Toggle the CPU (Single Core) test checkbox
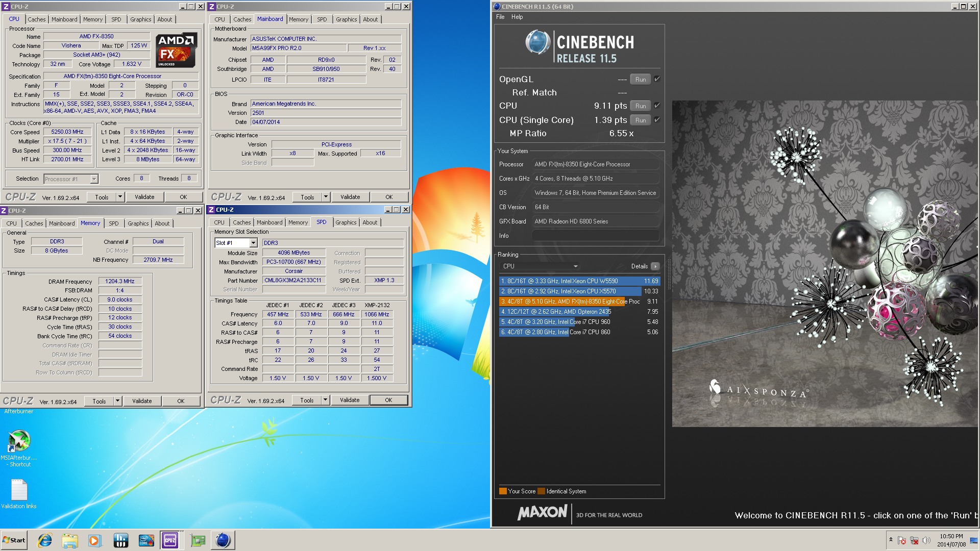 click(657, 120)
